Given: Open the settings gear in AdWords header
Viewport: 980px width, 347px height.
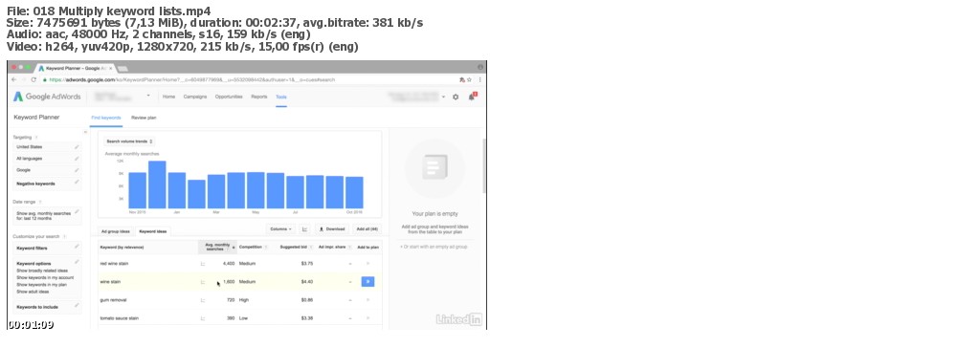Looking at the screenshot, I should coord(456,97).
